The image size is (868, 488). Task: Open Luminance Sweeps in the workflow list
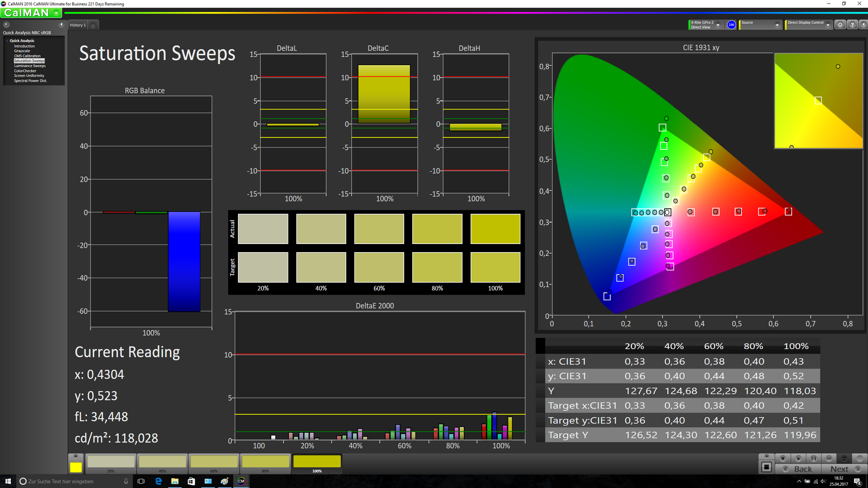(30, 66)
